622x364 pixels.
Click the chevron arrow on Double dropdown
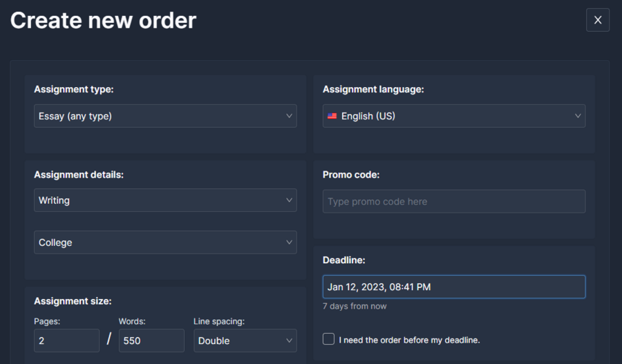tap(289, 341)
